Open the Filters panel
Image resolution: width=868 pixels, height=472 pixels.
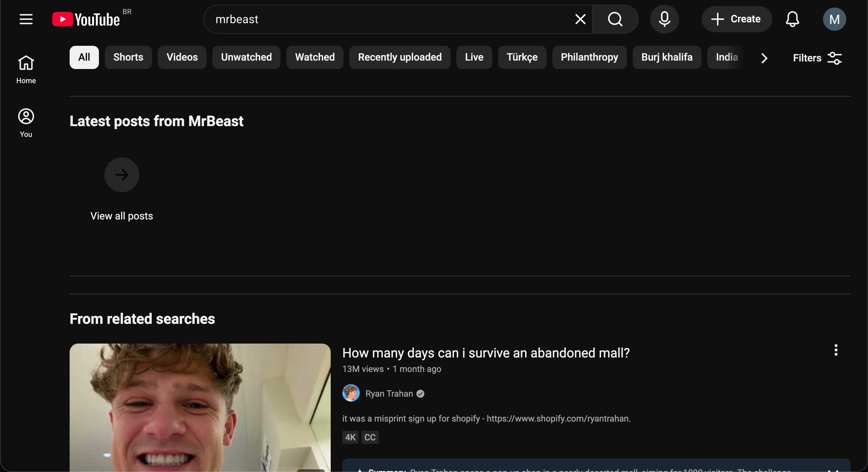click(x=818, y=58)
